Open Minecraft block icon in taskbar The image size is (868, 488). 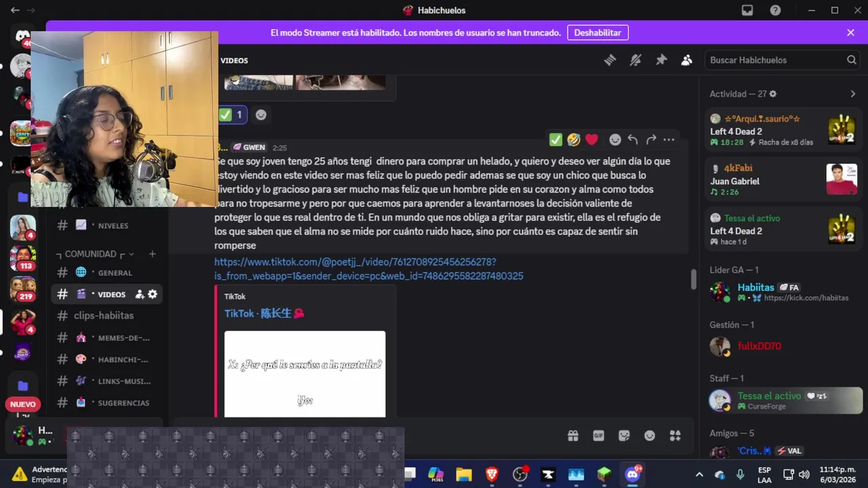coord(604,474)
